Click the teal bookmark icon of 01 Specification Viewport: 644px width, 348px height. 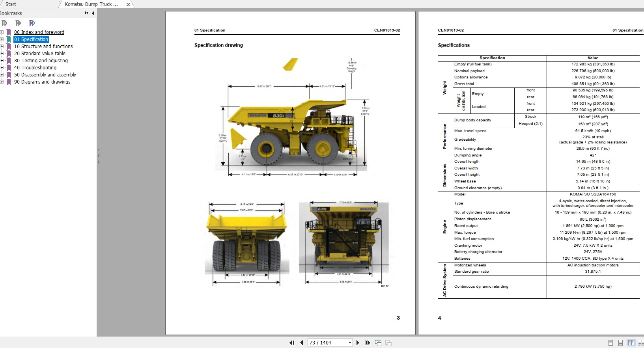pyautogui.click(x=9, y=39)
